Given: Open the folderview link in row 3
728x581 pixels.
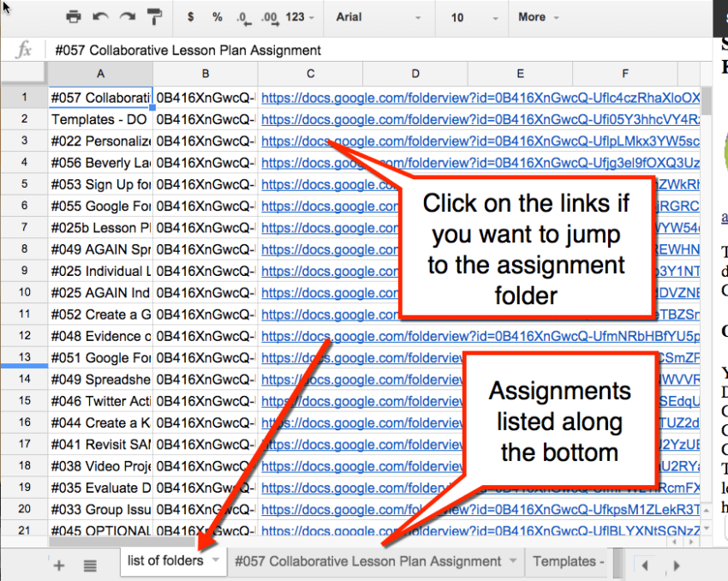Looking at the screenshot, I should (480, 141).
